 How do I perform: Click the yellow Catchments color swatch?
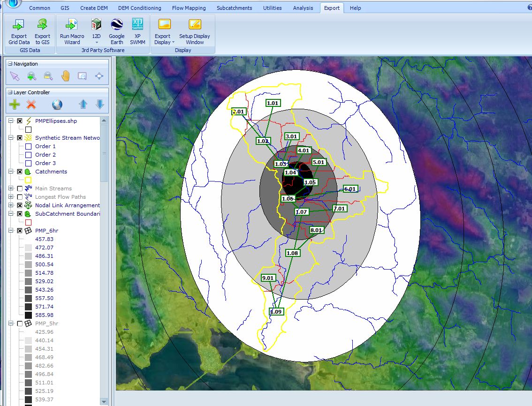(28, 180)
